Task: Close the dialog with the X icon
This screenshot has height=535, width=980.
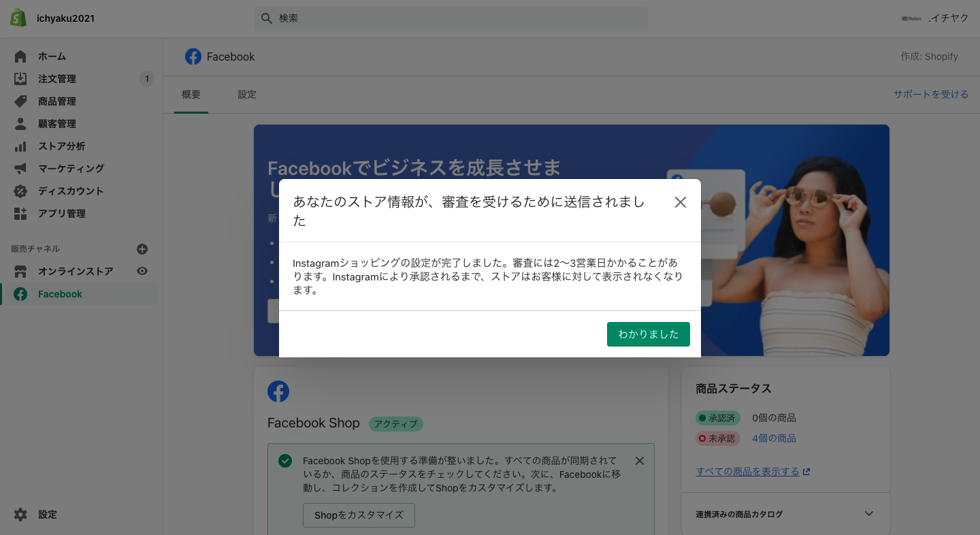Action: coord(681,202)
